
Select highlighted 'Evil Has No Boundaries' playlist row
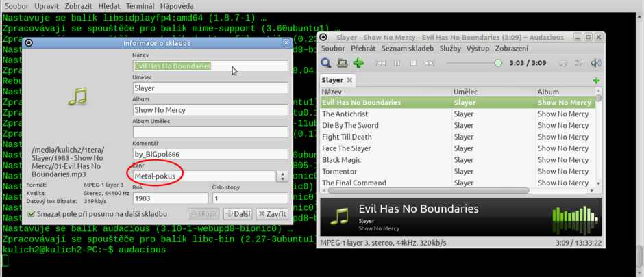pos(458,103)
